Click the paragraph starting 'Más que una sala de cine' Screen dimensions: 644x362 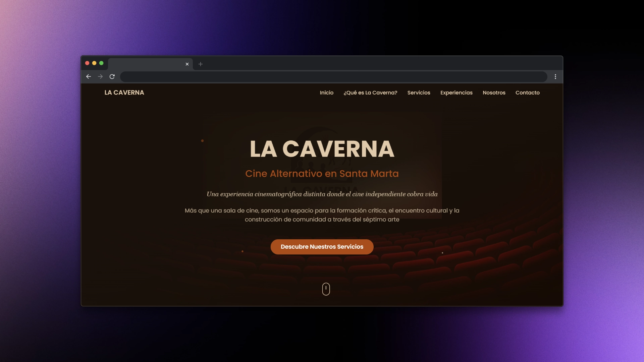tap(322, 215)
